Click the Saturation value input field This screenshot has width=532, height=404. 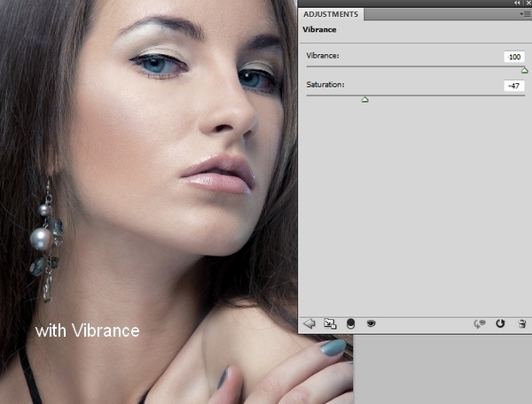(x=513, y=85)
